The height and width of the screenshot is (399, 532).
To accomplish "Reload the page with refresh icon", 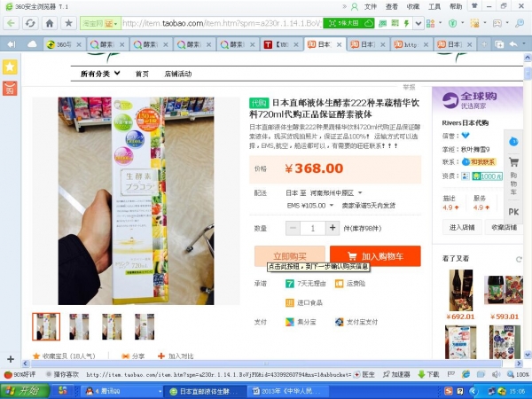I will [30, 22].
